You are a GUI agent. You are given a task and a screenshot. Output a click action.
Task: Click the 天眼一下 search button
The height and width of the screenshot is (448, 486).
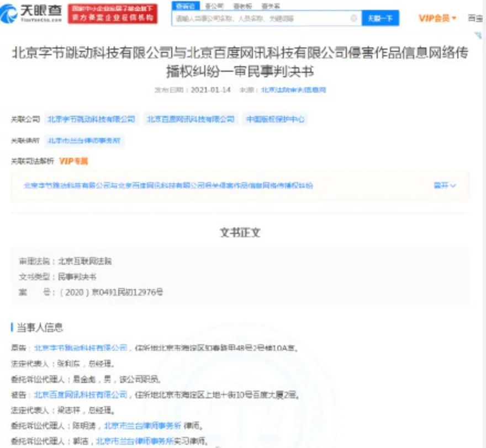coord(381,19)
